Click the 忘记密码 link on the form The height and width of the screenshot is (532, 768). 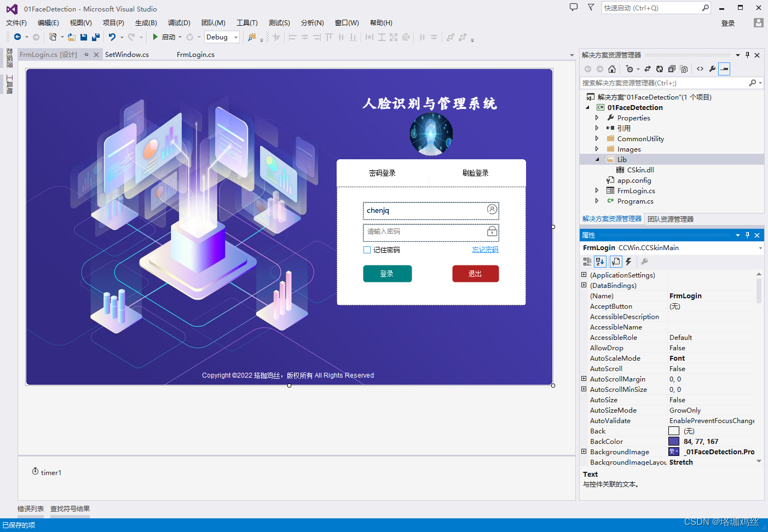pos(485,250)
